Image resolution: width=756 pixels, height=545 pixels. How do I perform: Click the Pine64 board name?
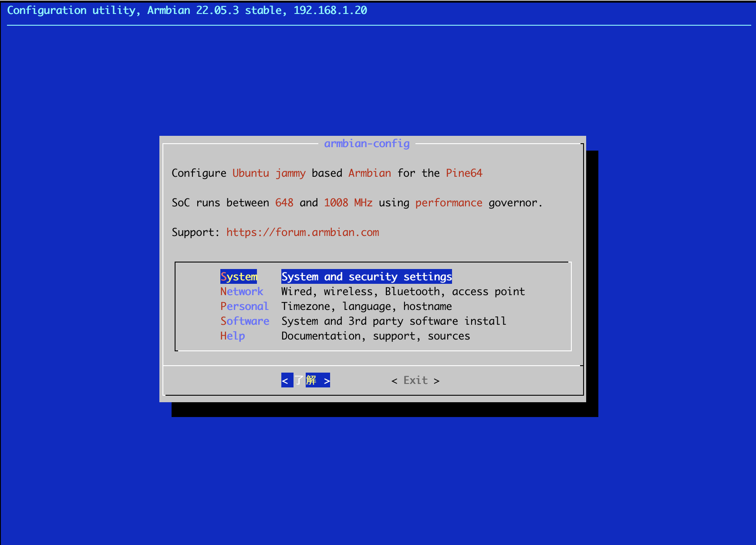tap(464, 173)
